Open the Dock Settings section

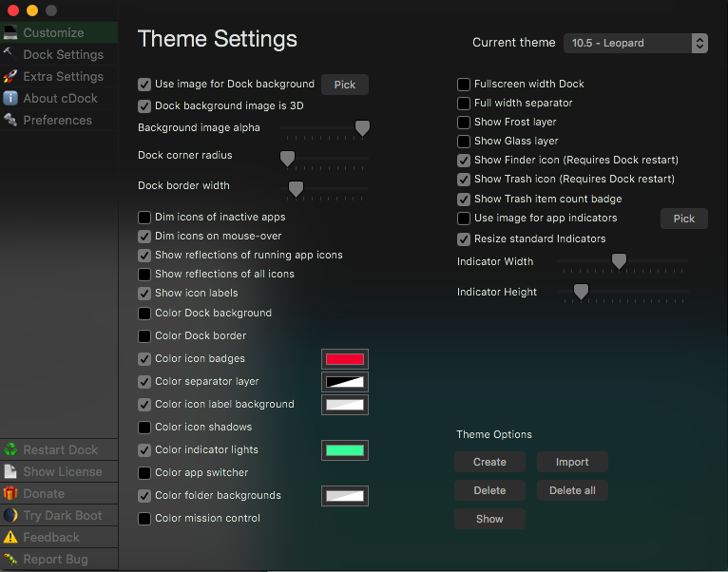click(59, 54)
